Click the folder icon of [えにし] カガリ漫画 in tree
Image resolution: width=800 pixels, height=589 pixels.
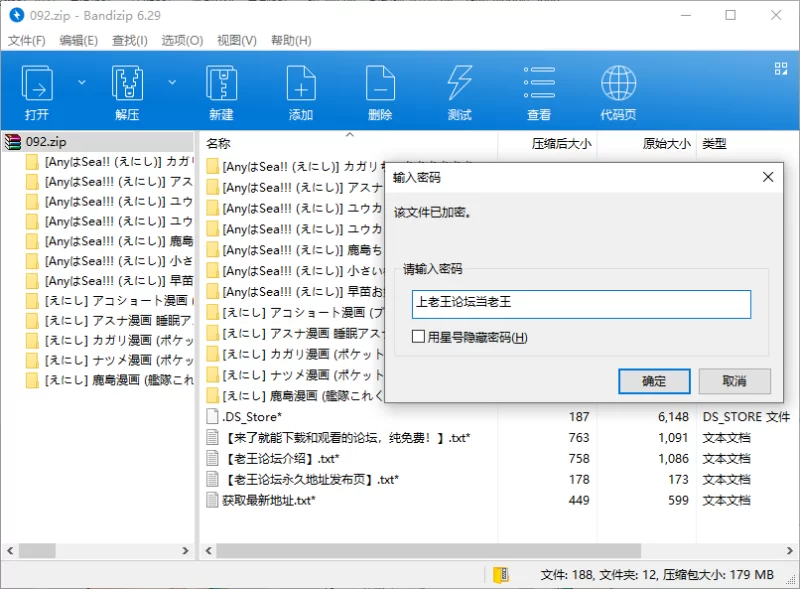pos(32,340)
